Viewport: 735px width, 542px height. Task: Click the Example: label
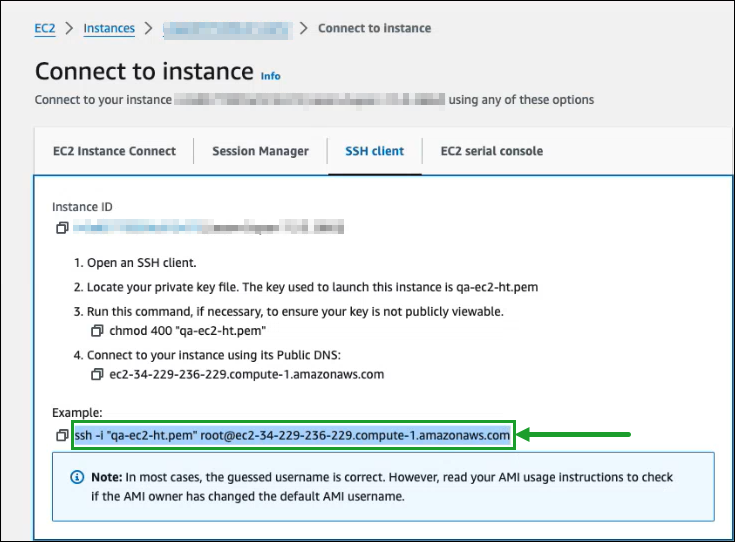[x=77, y=413]
